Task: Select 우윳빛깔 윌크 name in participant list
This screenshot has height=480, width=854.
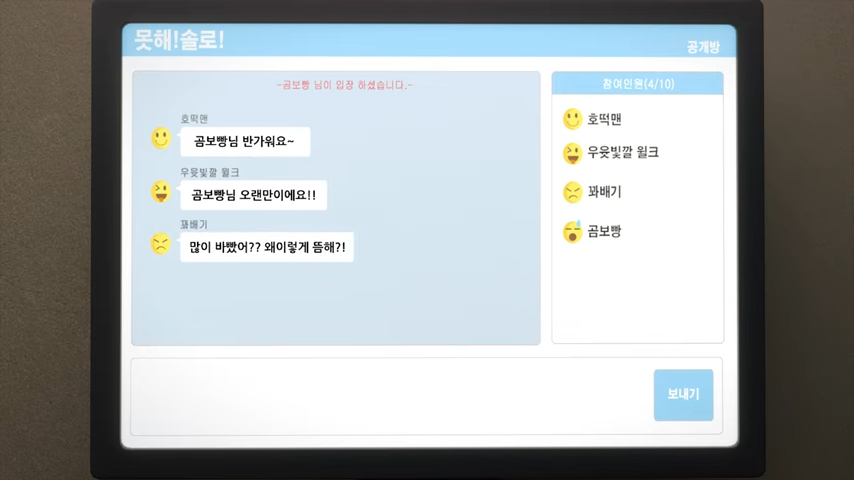Action: click(623, 153)
